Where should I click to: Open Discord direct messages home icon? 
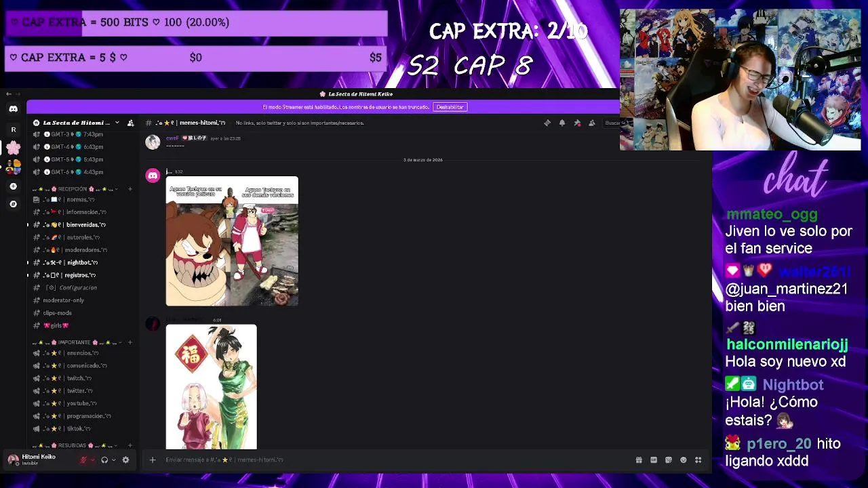[13, 108]
